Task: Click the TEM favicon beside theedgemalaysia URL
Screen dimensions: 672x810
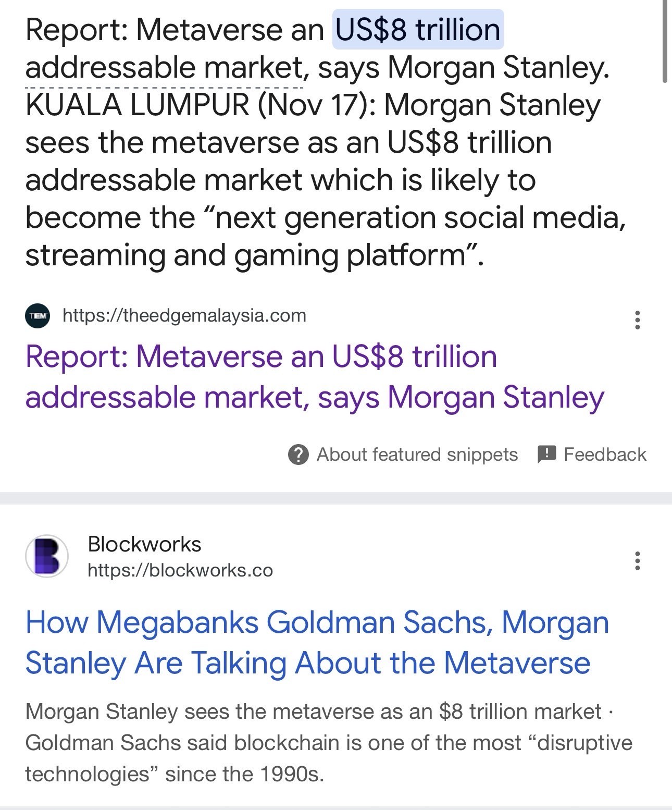Action: pos(38,316)
